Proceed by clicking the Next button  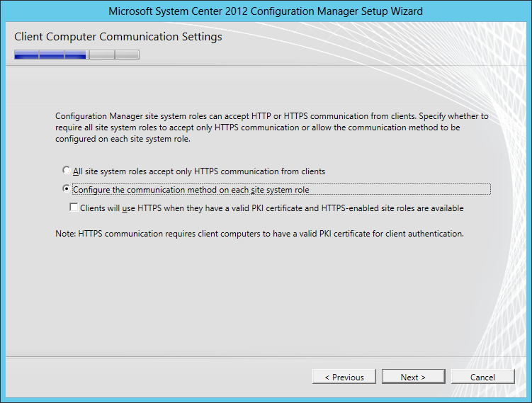413,377
